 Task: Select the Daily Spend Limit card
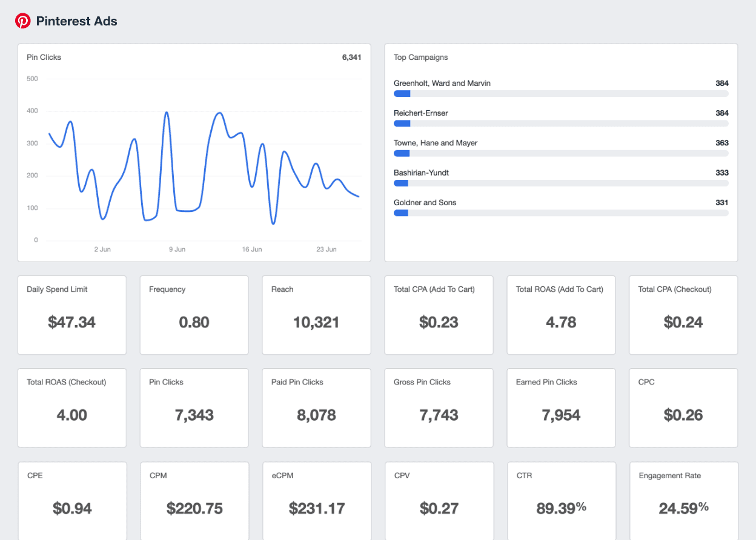click(71, 315)
